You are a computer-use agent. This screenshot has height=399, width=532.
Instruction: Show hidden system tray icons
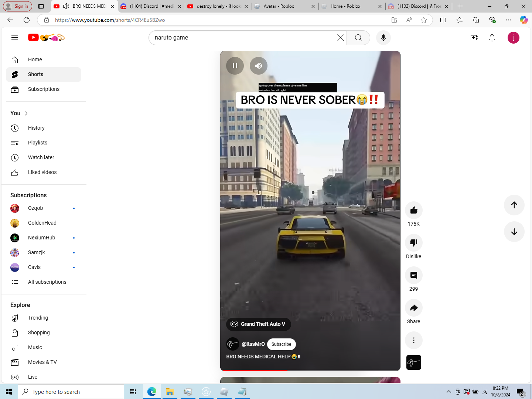coord(449,392)
